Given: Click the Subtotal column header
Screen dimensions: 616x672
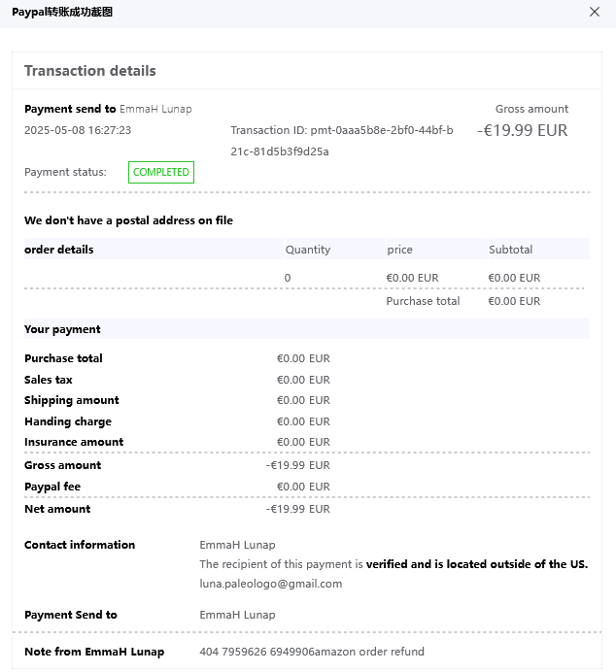Looking at the screenshot, I should 510,250.
